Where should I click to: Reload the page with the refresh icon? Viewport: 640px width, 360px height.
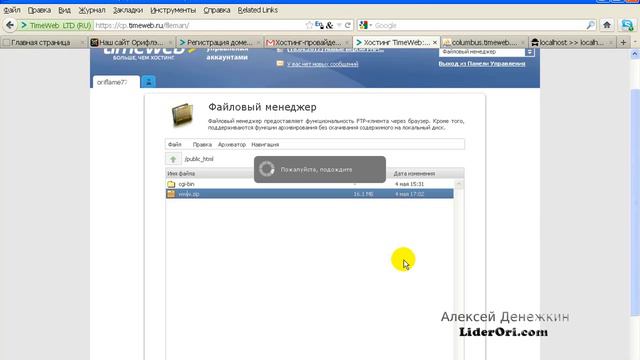point(348,25)
